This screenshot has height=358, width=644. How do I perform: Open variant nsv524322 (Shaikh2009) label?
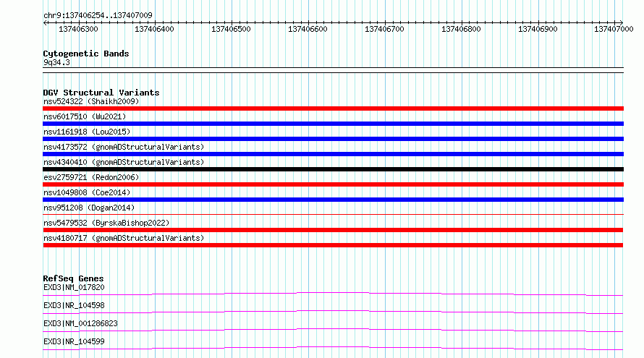(91, 101)
